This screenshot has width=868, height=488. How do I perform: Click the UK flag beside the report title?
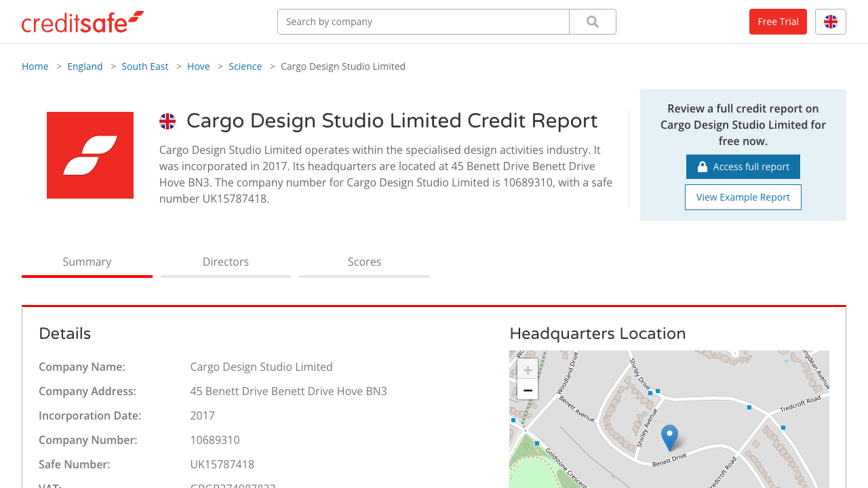[167, 121]
